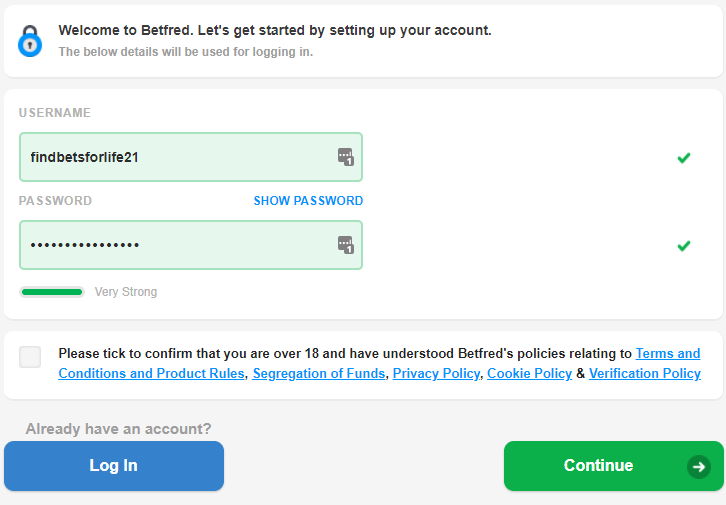Click the USERNAME field label
This screenshot has width=726, height=505.
pyautogui.click(x=55, y=112)
